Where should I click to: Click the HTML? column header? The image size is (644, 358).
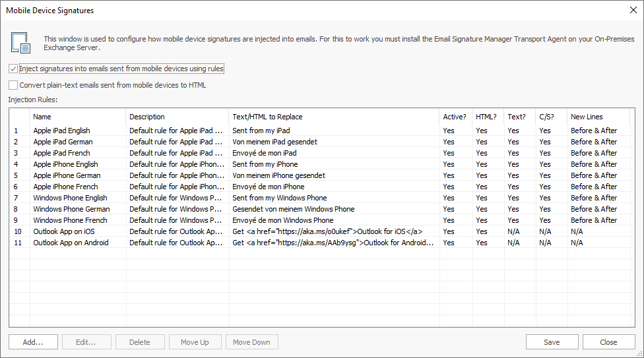[x=488, y=117]
